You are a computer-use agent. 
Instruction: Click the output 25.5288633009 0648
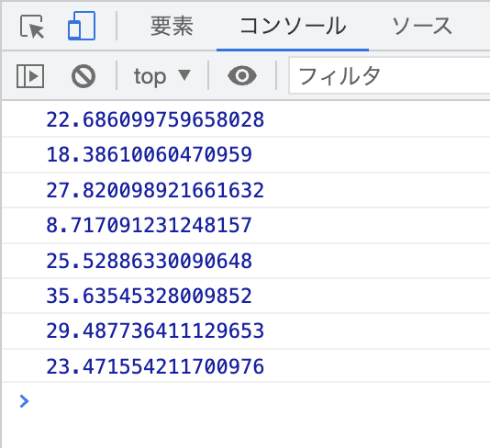coord(149,261)
